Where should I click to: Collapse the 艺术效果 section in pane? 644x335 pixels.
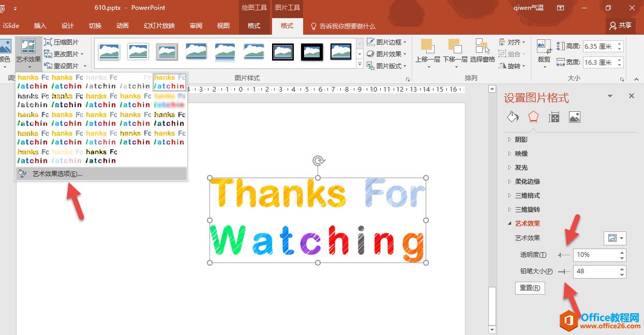[x=527, y=224]
